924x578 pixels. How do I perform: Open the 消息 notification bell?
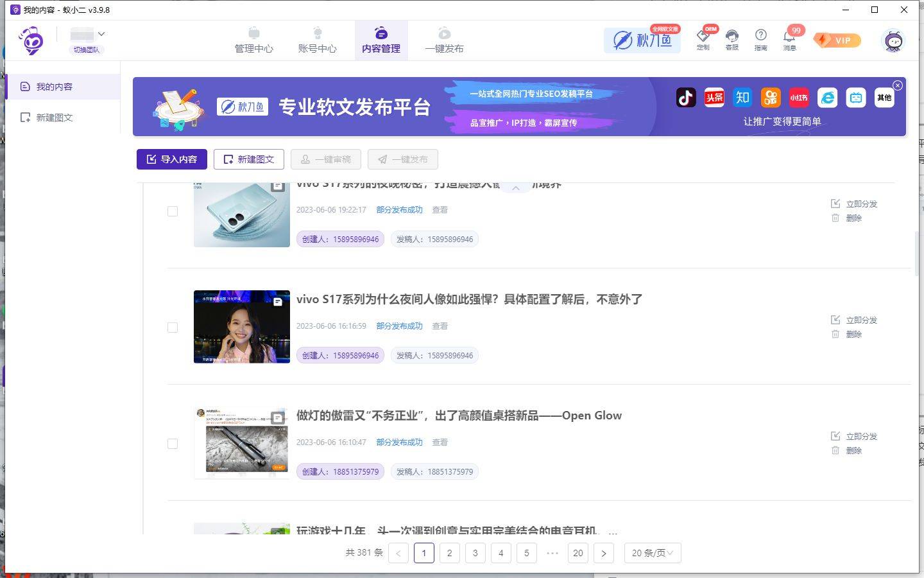[790, 39]
